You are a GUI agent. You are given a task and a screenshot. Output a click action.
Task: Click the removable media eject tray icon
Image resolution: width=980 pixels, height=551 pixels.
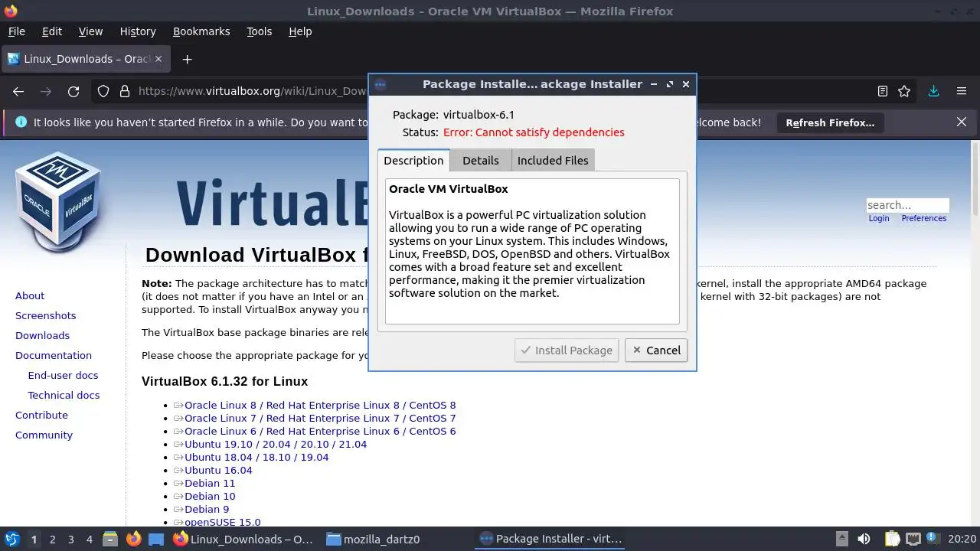point(841,539)
